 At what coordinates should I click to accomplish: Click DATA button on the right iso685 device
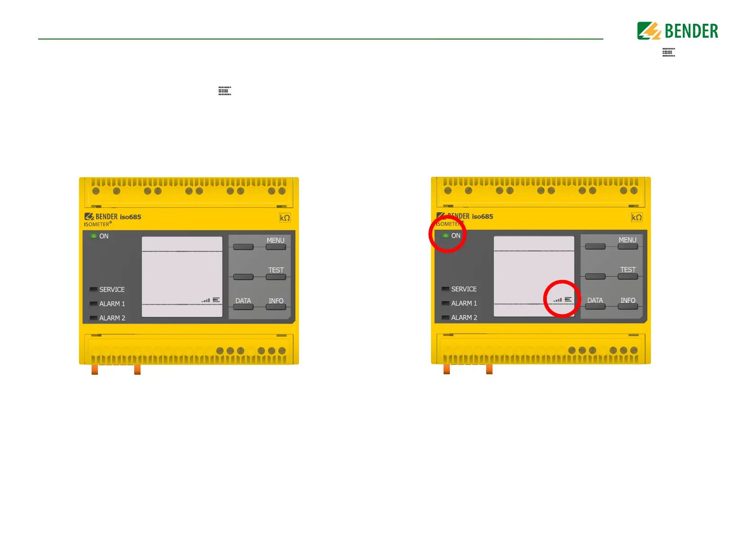pyautogui.click(x=595, y=306)
